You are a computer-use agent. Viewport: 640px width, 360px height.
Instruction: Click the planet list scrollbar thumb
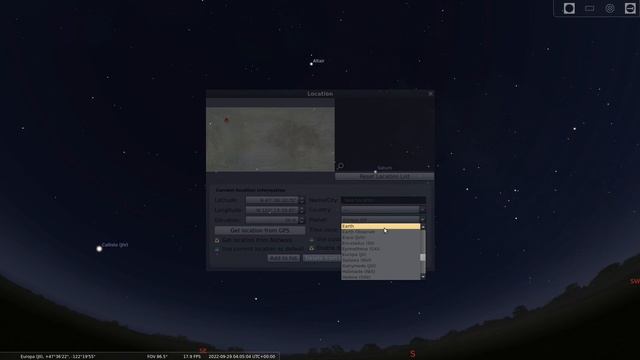tap(423, 257)
